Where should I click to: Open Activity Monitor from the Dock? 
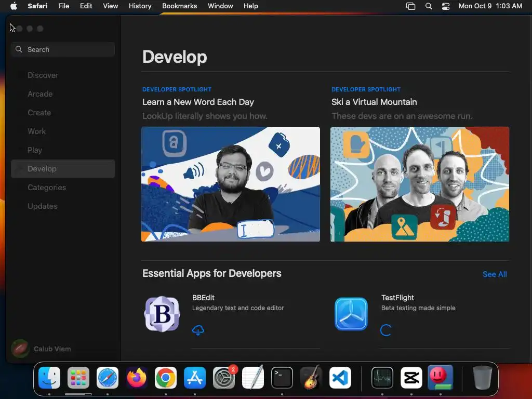pos(382,377)
